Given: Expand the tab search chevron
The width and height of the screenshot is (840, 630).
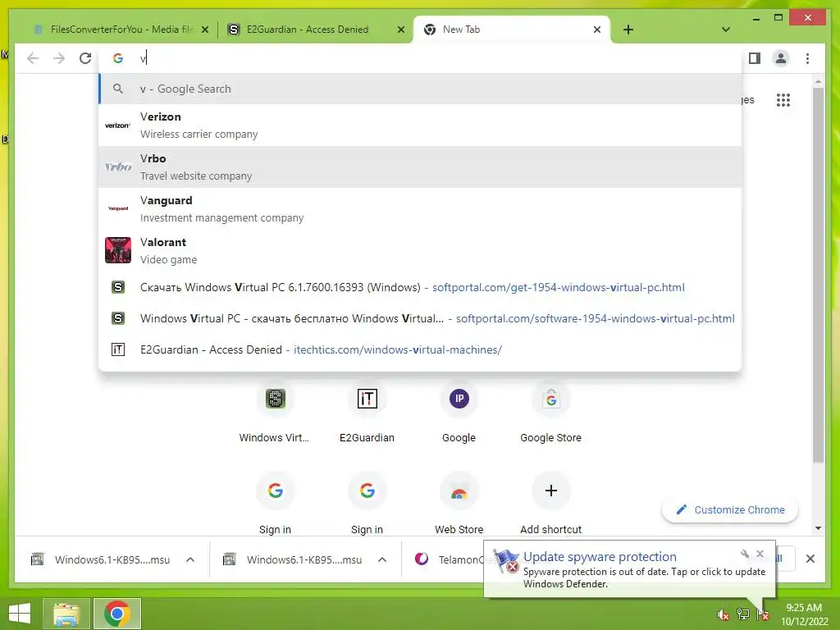Looking at the screenshot, I should pyautogui.click(x=726, y=30).
